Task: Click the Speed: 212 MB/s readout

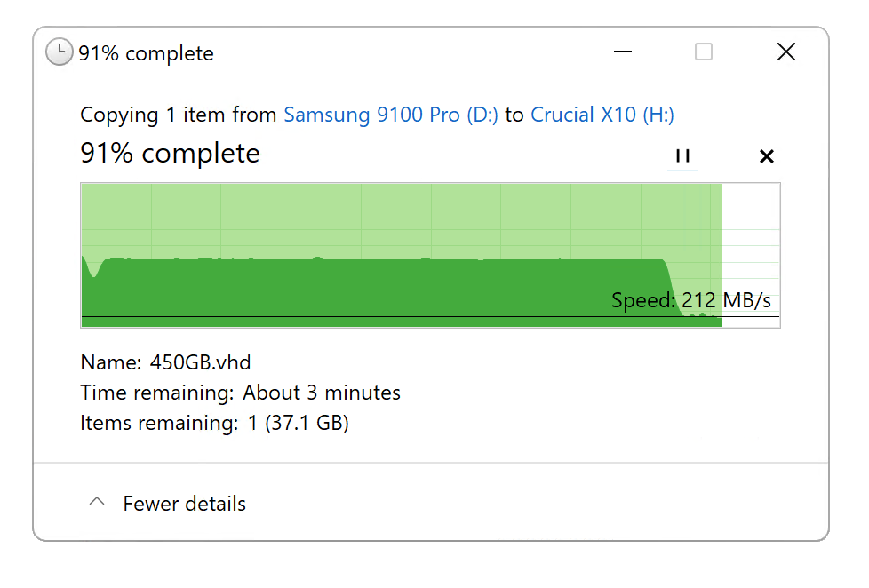Action: pyautogui.click(x=691, y=300)
